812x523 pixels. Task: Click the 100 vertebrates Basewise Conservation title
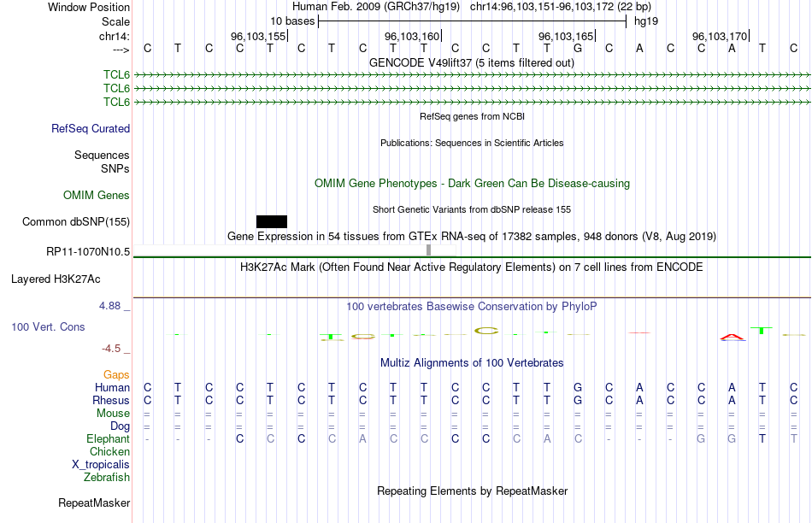tap(472, 307)
